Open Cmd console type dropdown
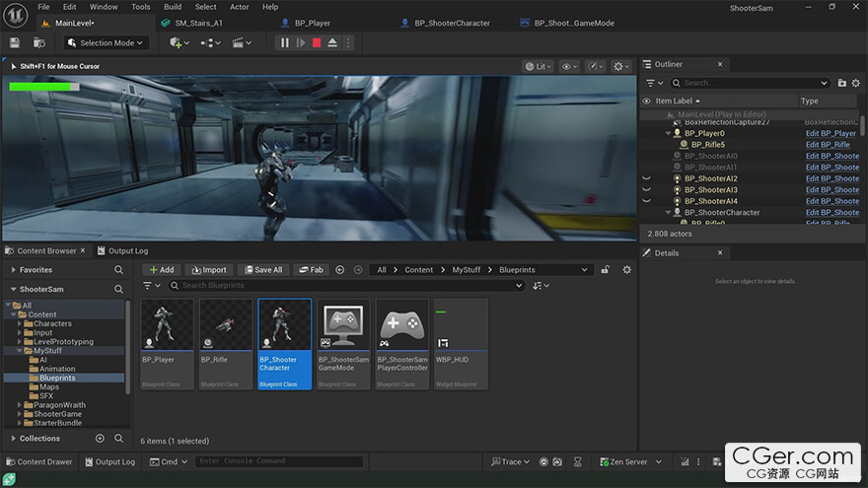 169,461
